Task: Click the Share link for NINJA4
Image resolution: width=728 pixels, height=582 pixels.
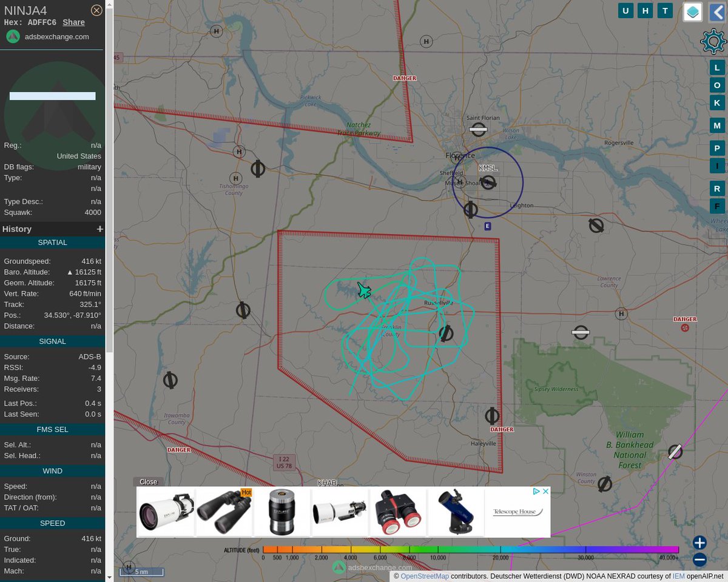Action: pos(73,22)
